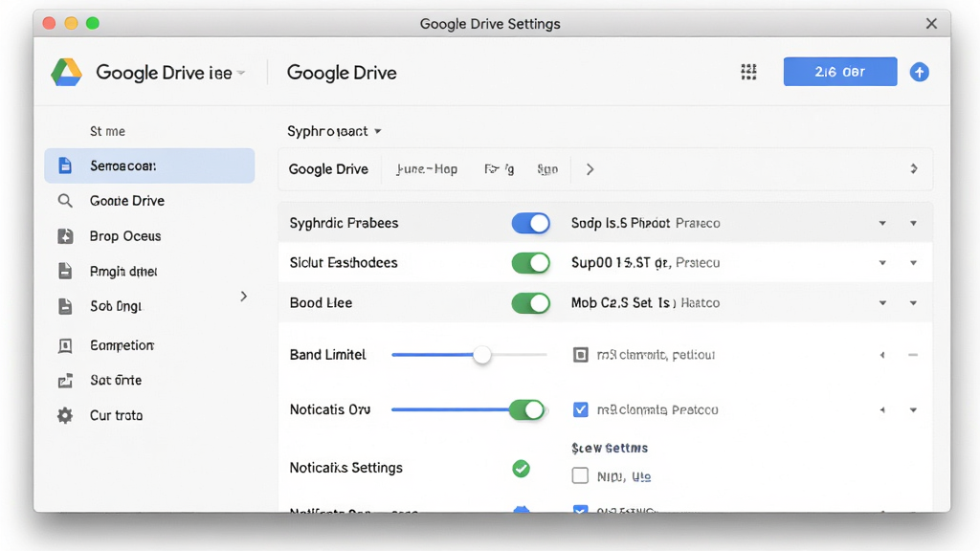Toggle the Noticatis Ovu switch

527,409
